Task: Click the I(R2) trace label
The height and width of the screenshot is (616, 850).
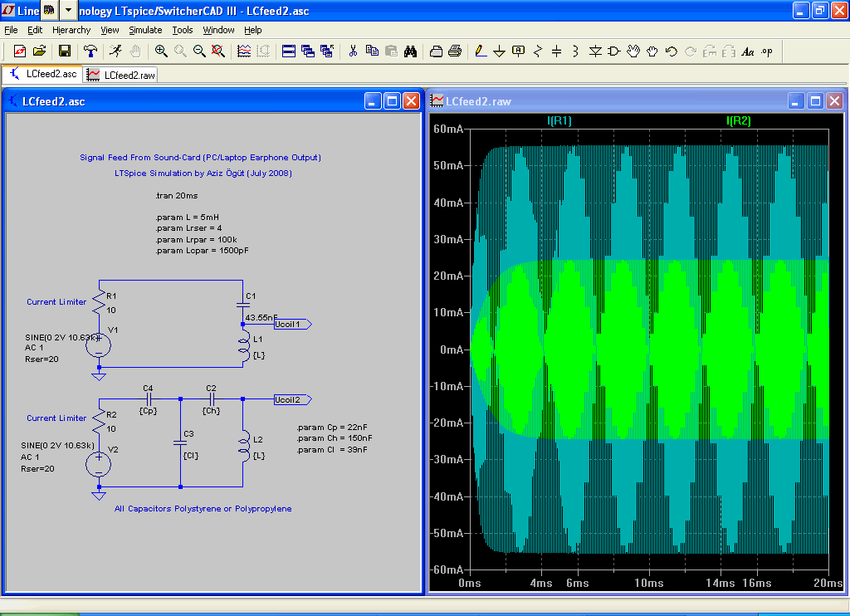Action: click(x=738, y=120)
